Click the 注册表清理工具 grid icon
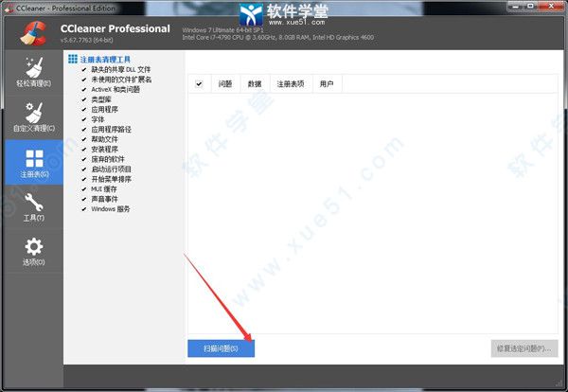Image resolution: width=568 pixels, height=392 pixels. click(x=73, y=59)
